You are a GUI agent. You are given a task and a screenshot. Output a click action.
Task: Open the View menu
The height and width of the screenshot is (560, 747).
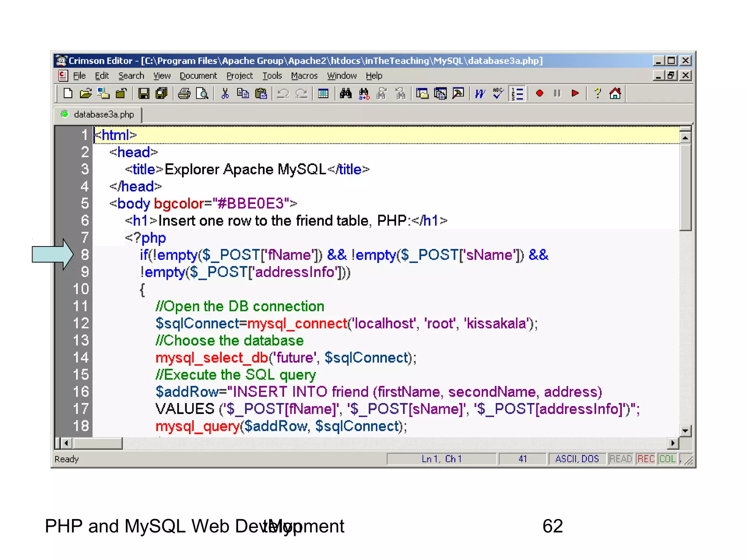click(x=162, y=76)
